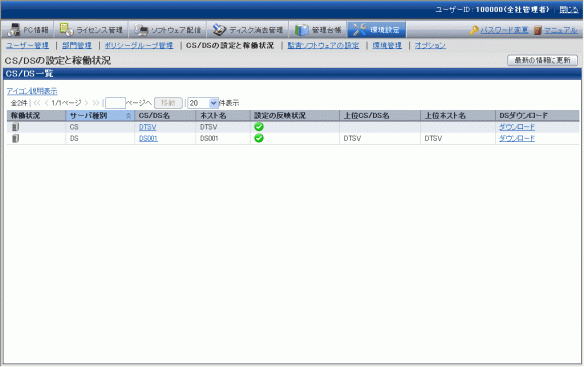
Task: Click DSダウンロード column header
Action: tap(537, 116)
